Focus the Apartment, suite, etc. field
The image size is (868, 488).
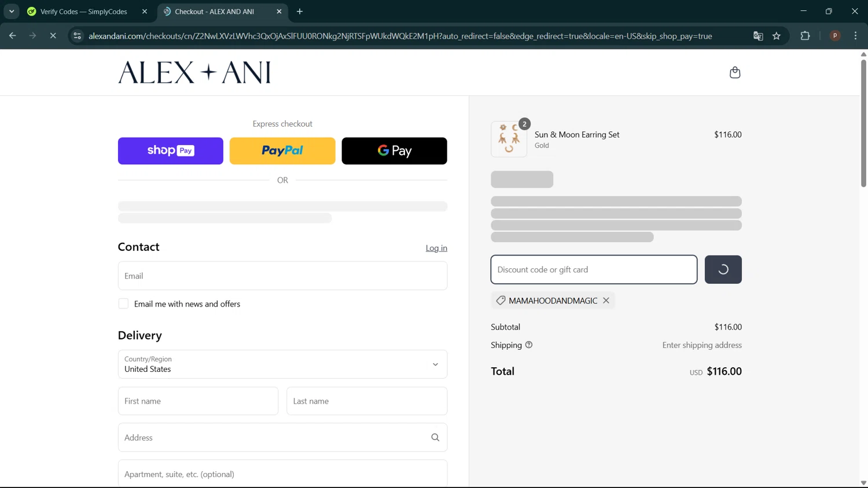[282, 474]
